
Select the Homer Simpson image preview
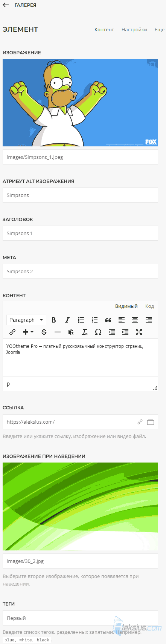(80, 103)
